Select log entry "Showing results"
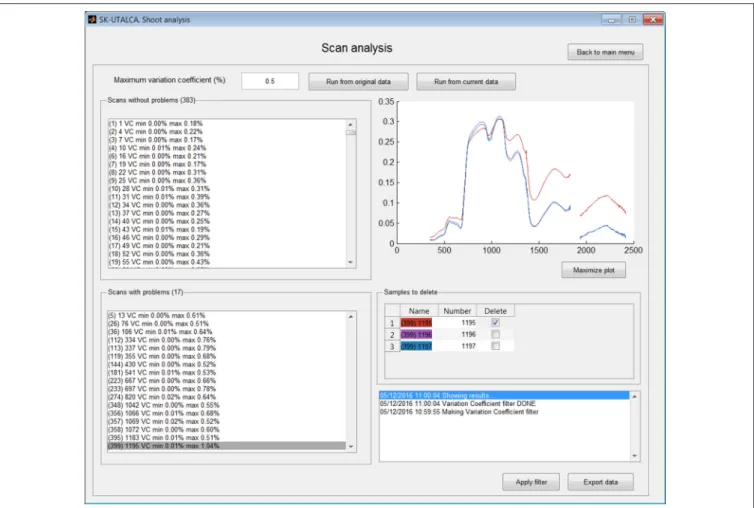Image resolution: width=754 pixels, height=508 pixels. point(504,395)
